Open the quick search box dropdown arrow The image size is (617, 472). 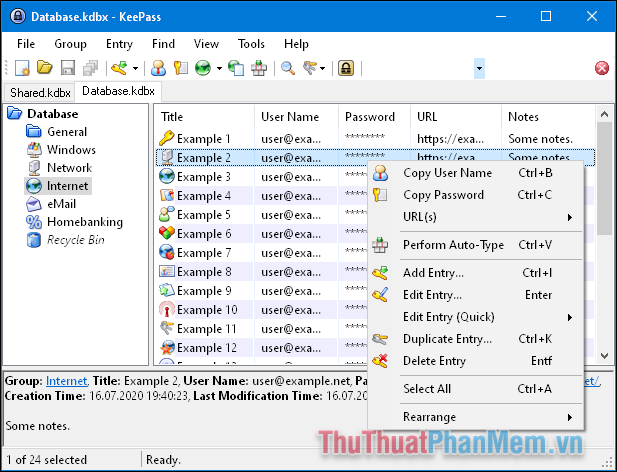(x=479, y=68)
